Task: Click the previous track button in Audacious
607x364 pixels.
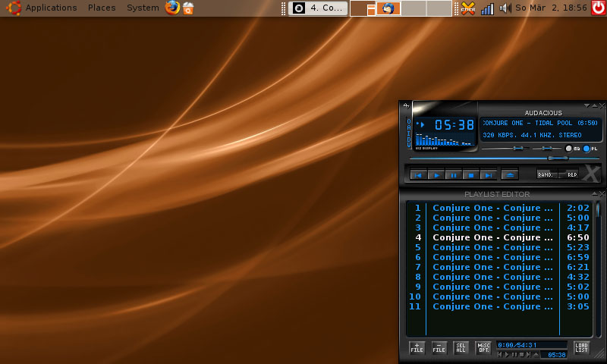Action: pos(419,174)
